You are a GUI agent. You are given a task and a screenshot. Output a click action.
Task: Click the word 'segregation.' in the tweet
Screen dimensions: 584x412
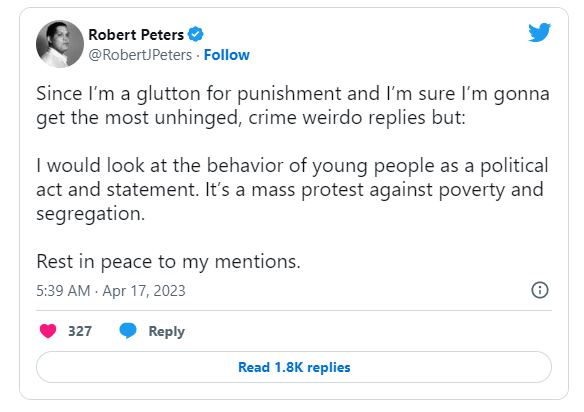(91, 214)
